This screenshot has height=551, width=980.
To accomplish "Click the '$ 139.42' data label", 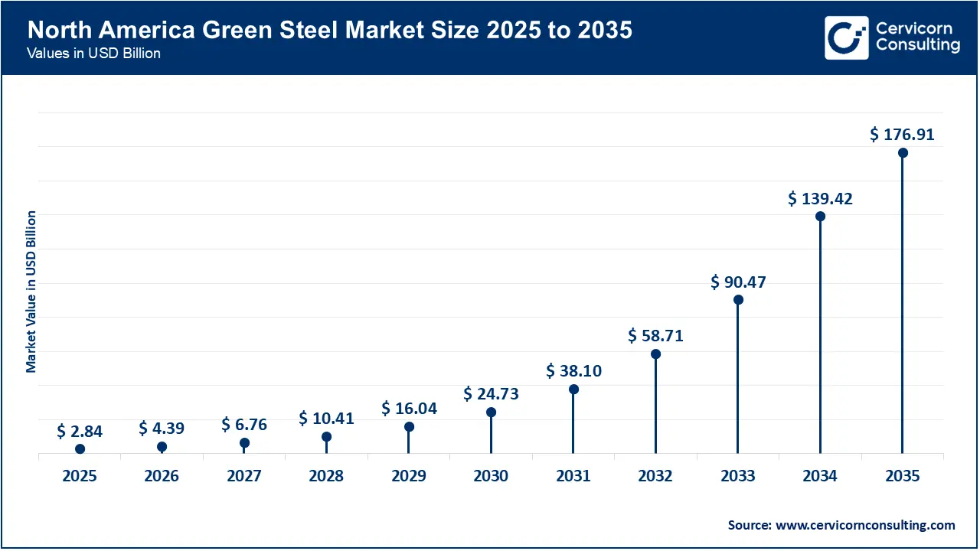I will (x=820, y=199).
